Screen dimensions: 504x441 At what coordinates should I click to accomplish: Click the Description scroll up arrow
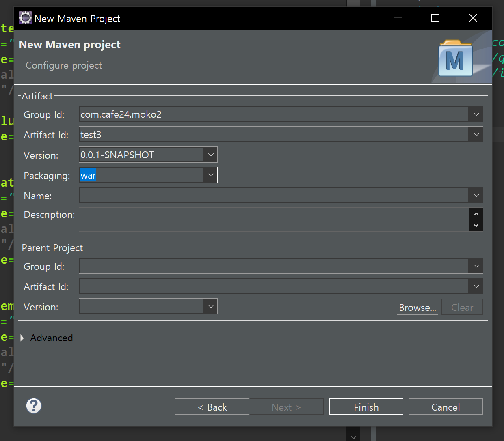click(476, 214)
